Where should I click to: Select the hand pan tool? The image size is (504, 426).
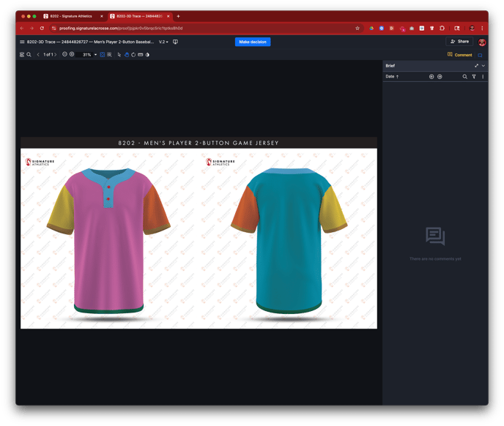(x=126, y=54)
